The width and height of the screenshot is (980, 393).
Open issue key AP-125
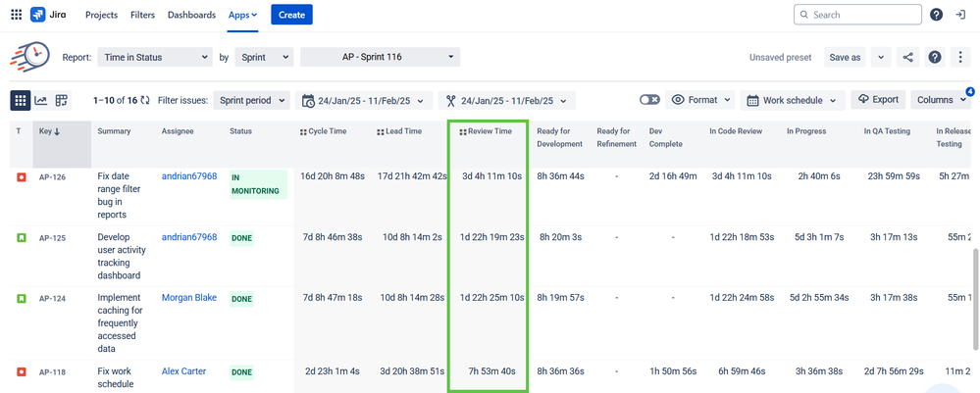pyautogui.click(x=52, y=237)
